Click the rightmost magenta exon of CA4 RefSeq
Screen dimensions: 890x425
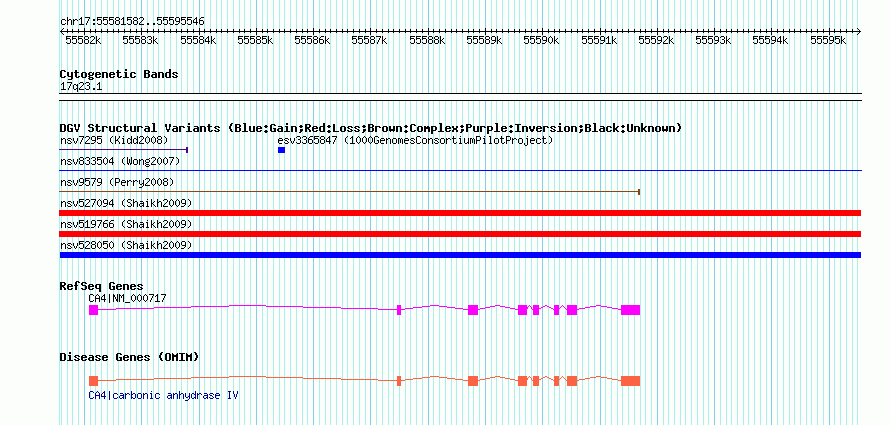tap(631, 310)
